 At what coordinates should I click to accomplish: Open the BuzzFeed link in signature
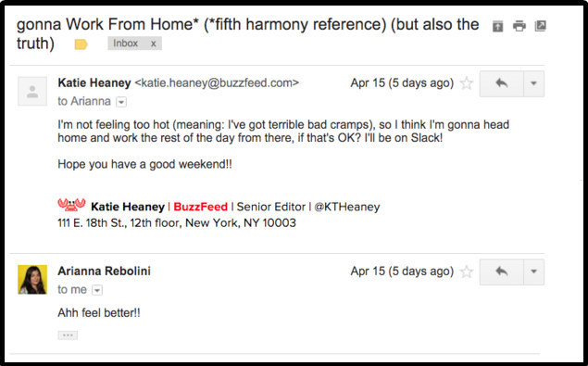click(200, 207)
